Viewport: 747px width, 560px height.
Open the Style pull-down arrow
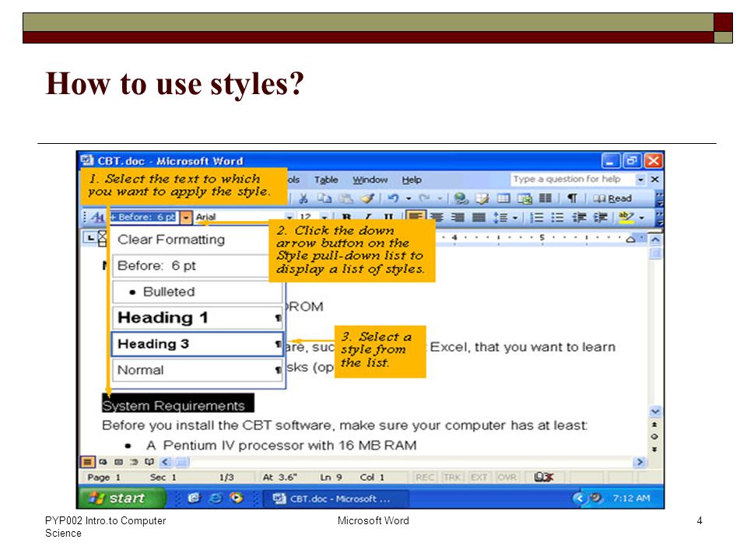186,218
